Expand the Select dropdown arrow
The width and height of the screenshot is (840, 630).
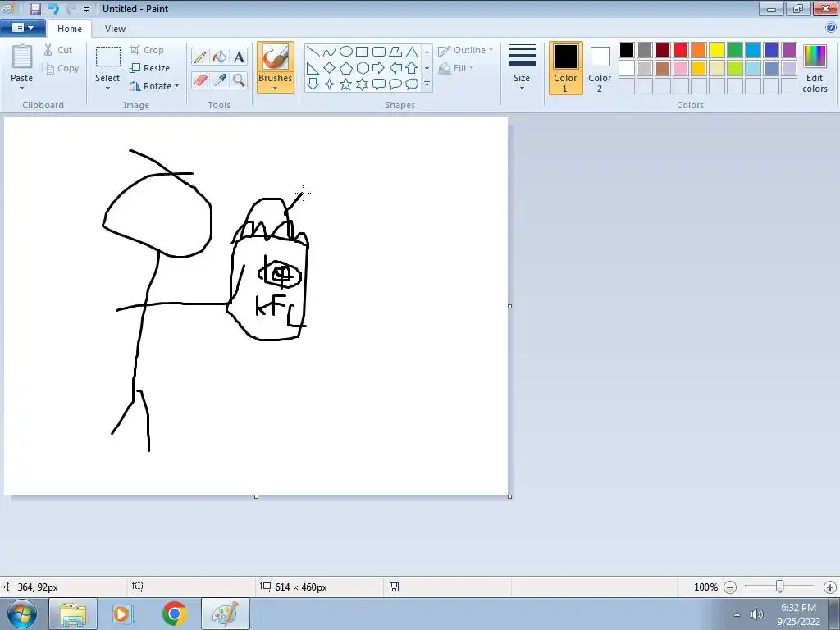pyautogui.click(x=107, y=88)
